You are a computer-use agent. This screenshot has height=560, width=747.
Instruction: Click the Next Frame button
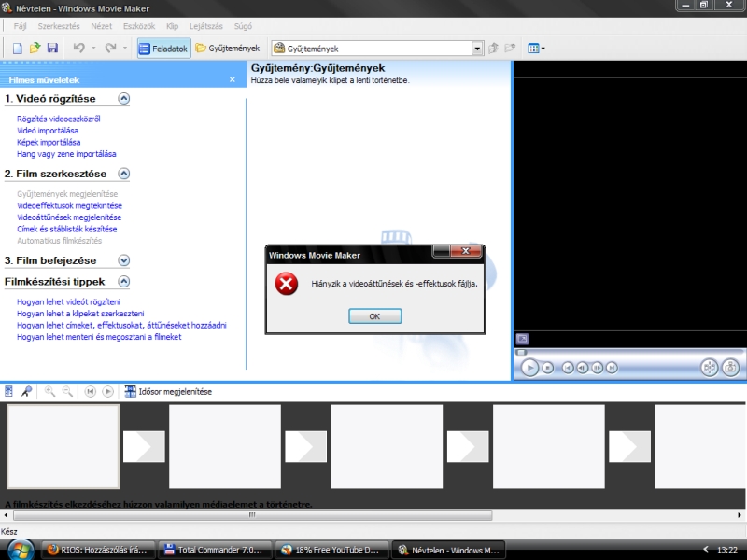coord(597,368)
